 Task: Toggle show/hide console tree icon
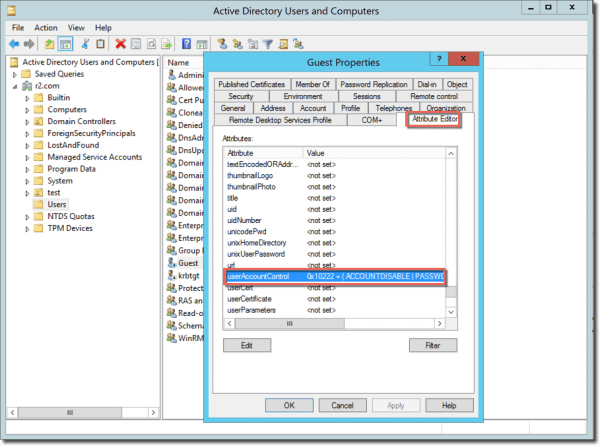[65, 44]
